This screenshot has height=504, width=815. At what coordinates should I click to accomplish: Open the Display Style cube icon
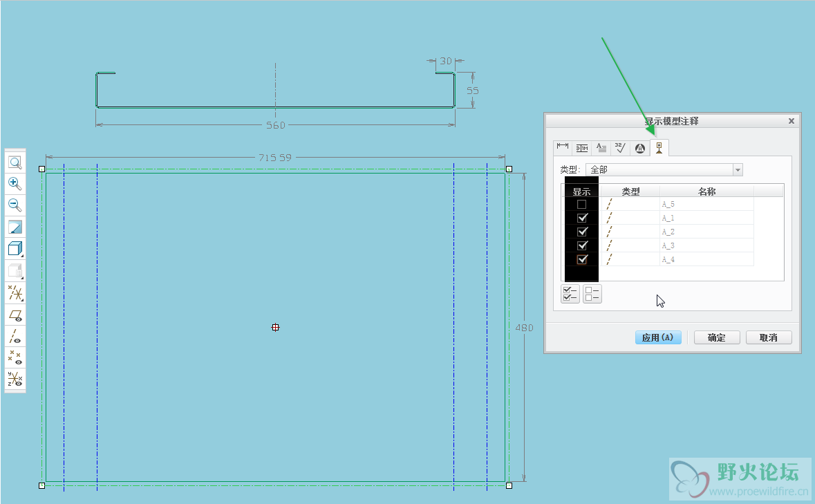pos(15,249)
